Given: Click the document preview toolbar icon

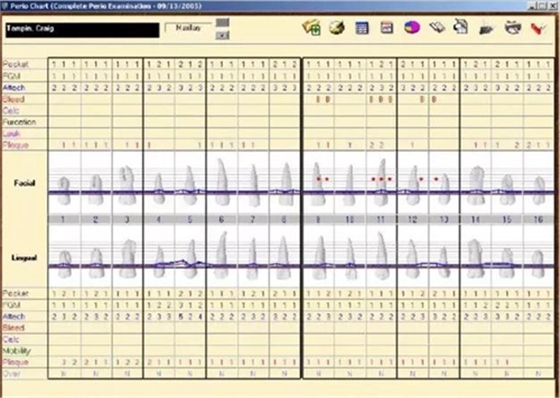Looking at the screenshot, I should [x=461, y=27].
